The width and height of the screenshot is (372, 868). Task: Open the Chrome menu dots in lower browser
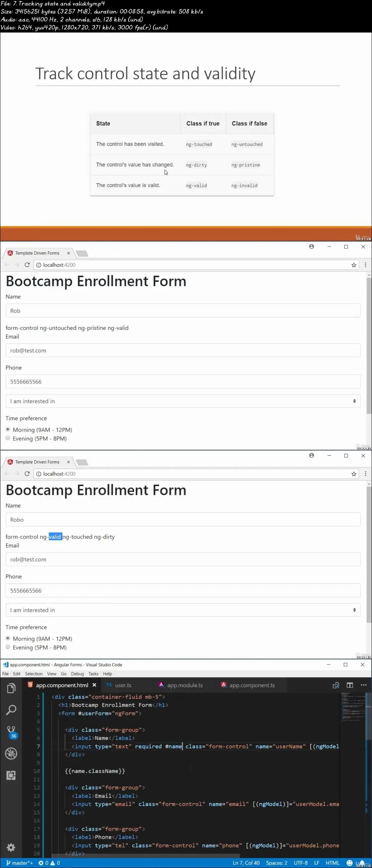pyautogui.click(x=365, y=474)
